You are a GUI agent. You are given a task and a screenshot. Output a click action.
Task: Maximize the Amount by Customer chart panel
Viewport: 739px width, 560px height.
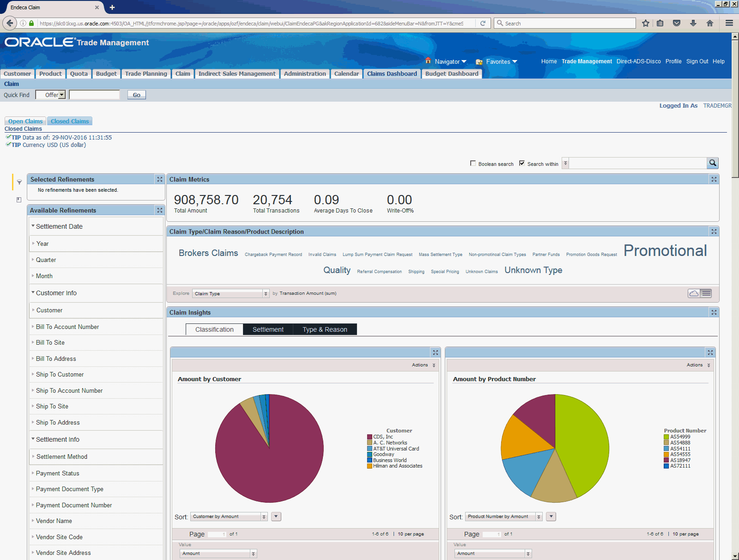tap(436, 353)
